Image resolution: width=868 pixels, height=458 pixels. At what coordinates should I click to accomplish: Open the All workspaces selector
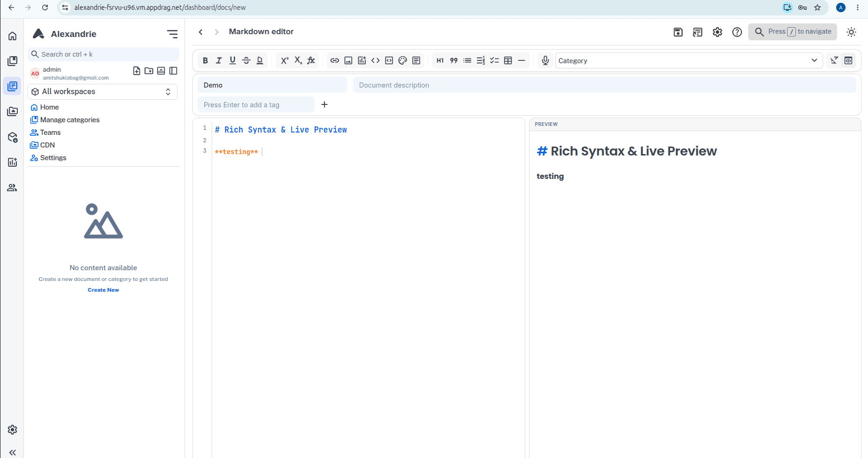click(103, 92)
